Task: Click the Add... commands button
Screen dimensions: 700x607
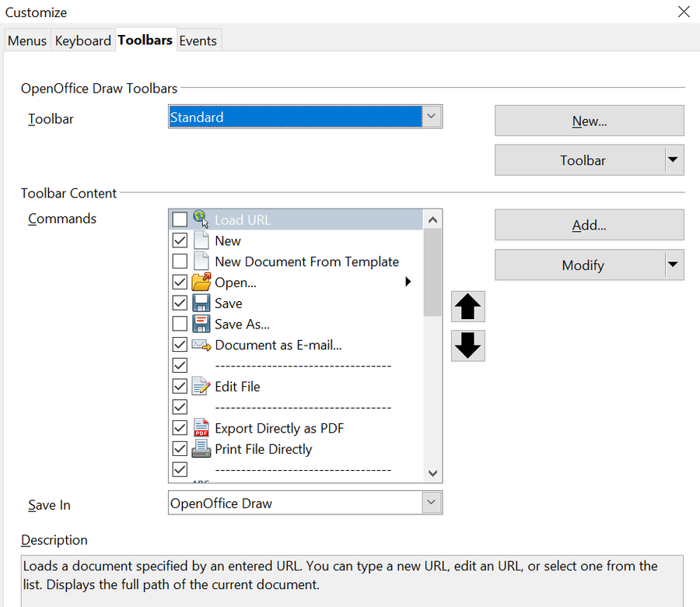Action: [590, 225]
